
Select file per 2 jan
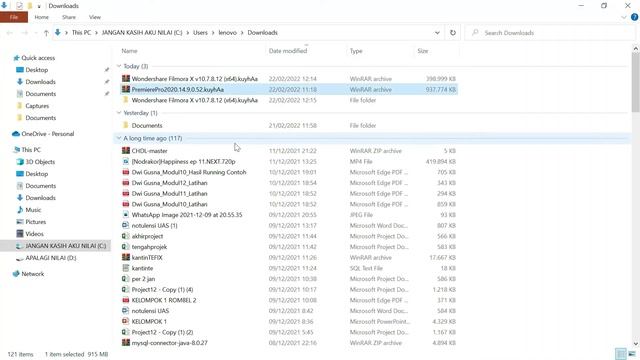143,279
